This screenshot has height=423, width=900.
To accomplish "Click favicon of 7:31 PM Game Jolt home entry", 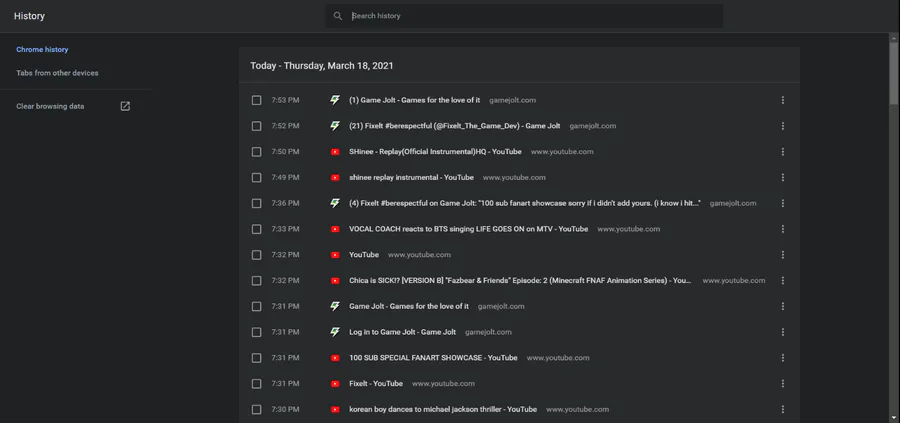I will (x=335, y=306).
